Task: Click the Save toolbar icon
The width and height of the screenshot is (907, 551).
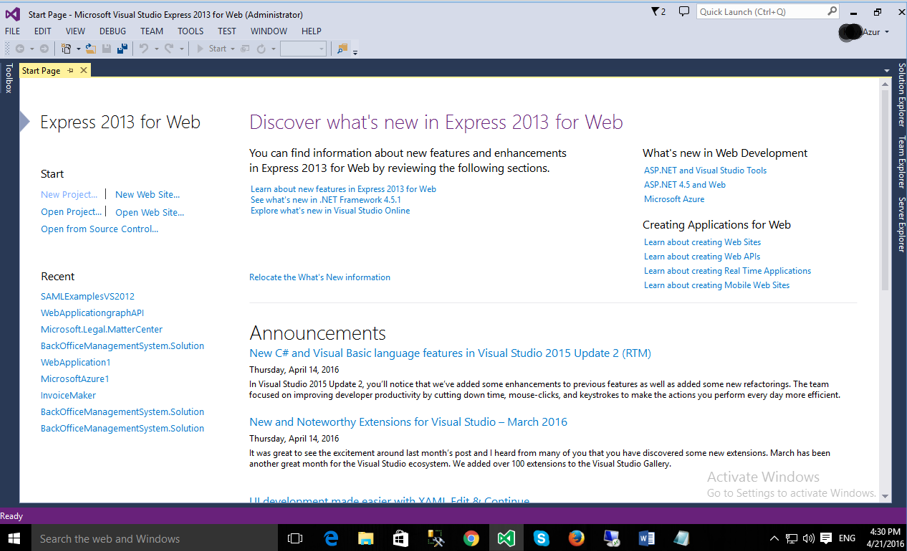Action: pyautogui.click(x=106, y=49)
